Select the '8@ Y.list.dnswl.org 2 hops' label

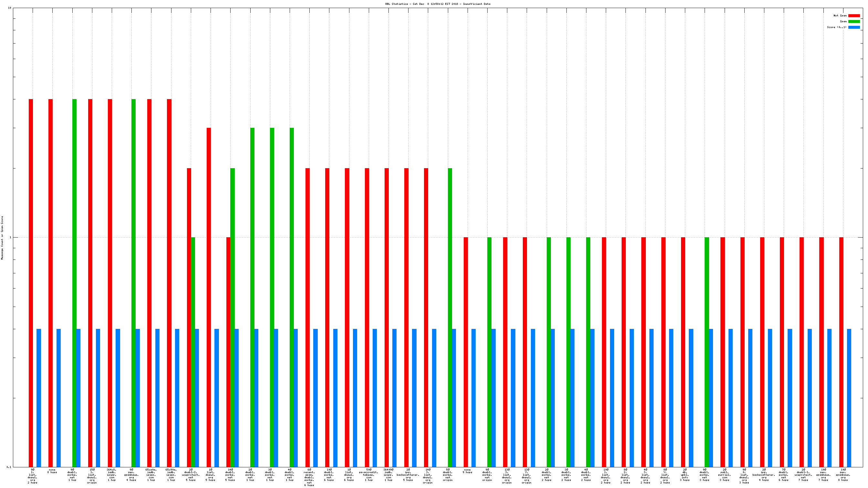tap(665, 476)
